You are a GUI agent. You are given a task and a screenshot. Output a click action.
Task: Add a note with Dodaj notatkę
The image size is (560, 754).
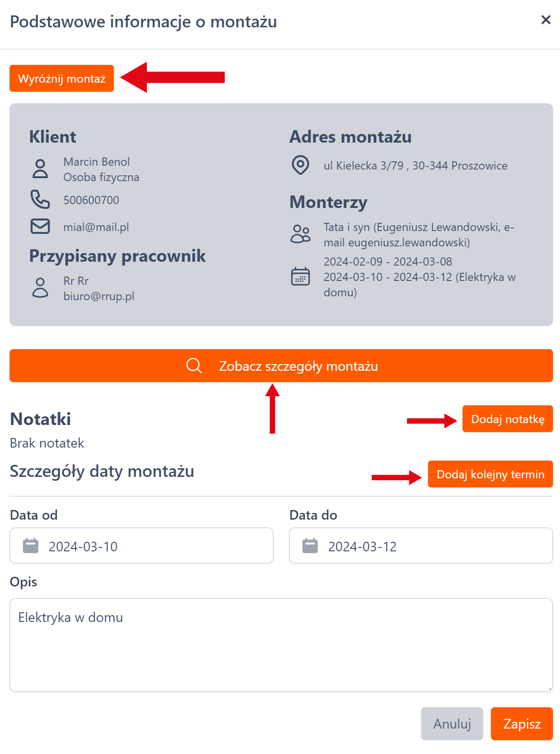pyautogui.click(x=507, y=419)
